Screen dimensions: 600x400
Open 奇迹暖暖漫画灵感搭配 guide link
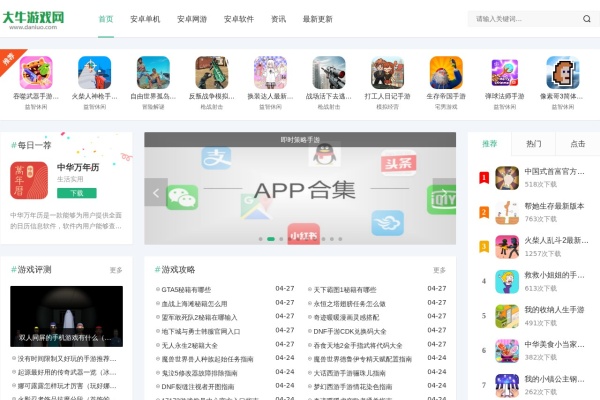[346, 317]
